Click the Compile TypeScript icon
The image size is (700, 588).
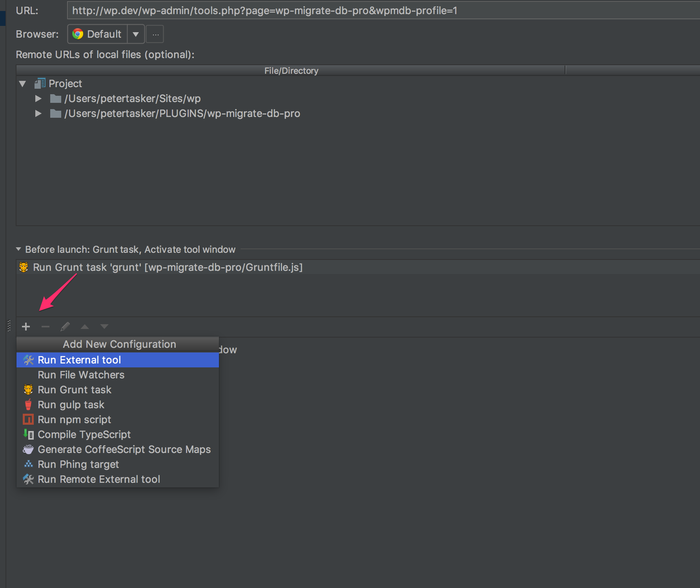[28, 435]
